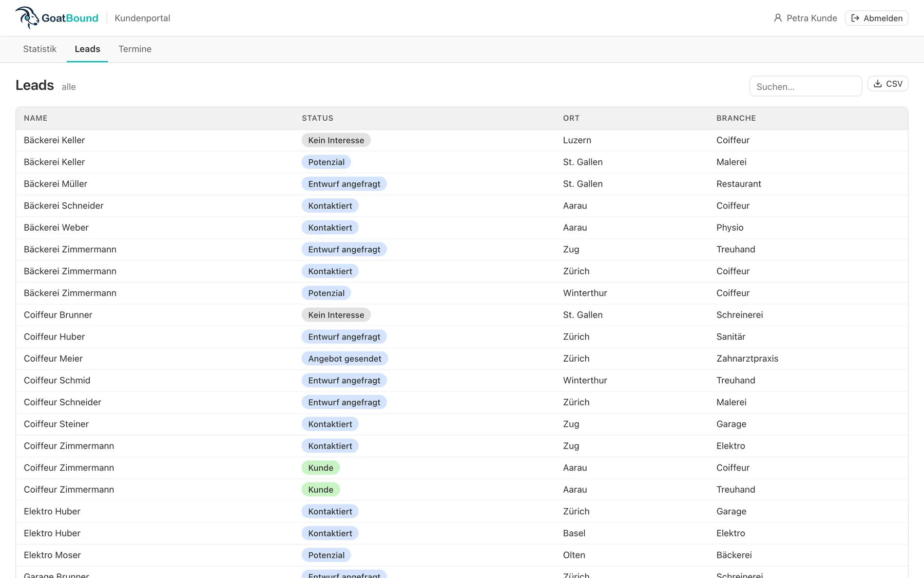
Task: Click the download icon in the CSV button
Action: [x=878, y=84]
